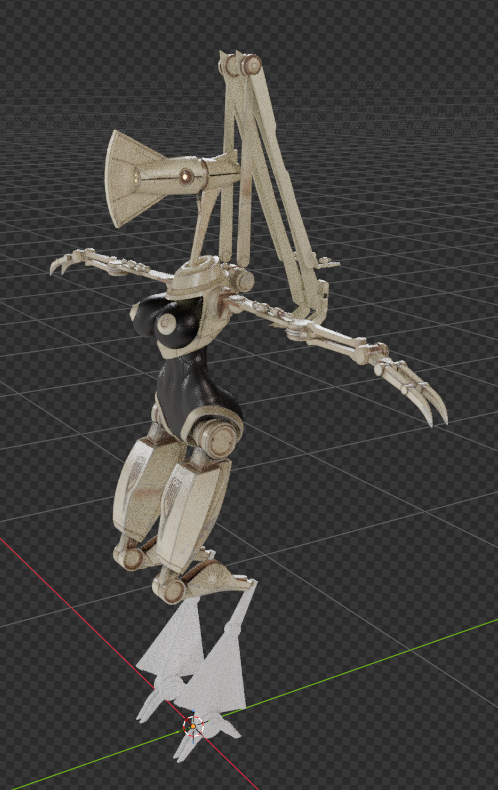This screenshot has height=790, width=498.
Task: Select the small distant clawed hand
Action: click(x=70, y=261)
